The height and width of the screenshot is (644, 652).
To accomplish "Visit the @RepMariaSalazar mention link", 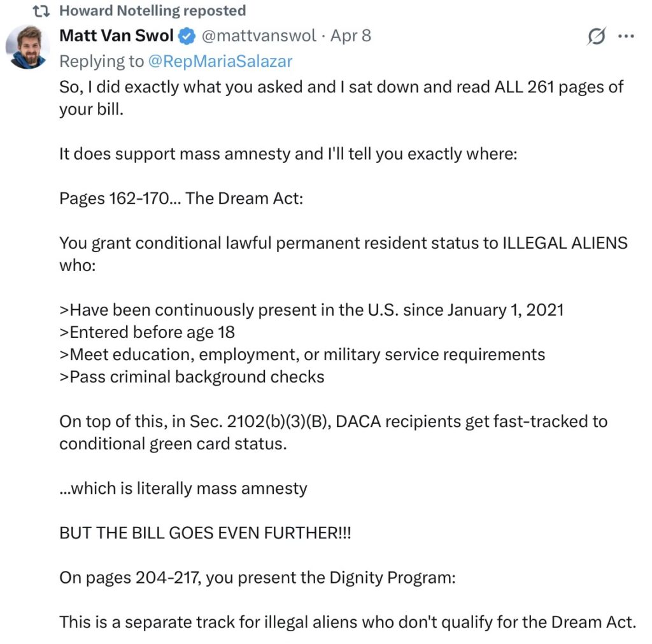I will click(x=220, y=61).
